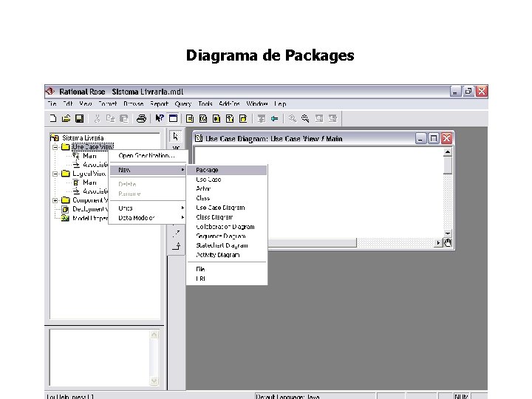Click the documentation pane scroll-down arrow

[154, 381]
